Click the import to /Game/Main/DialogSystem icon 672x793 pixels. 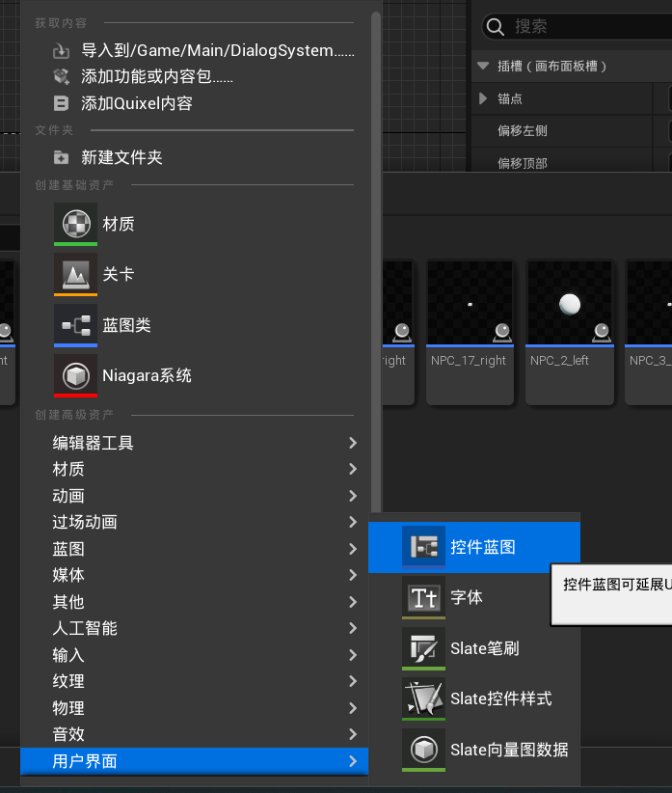tap(61, 50)
